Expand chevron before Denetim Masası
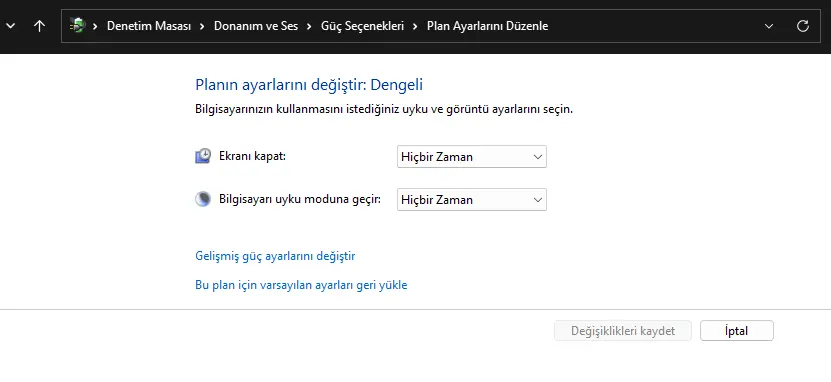This screenshot has width=831, height=382. [x=95, y=26]
